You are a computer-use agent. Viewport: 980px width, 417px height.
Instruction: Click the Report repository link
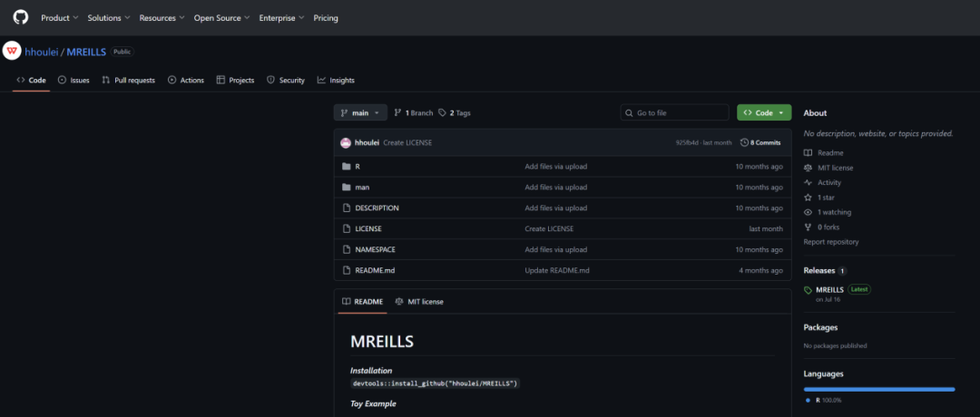point(831,242)
